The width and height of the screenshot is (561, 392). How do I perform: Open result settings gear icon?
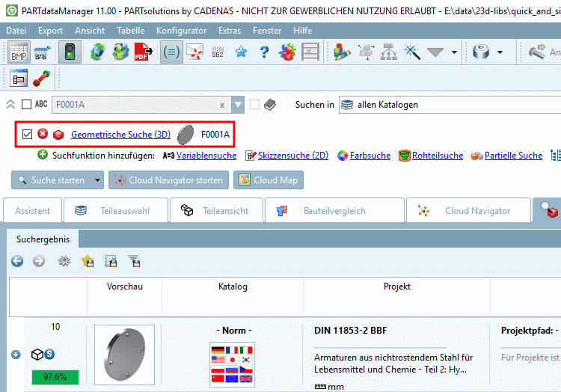tap(64, 261)
